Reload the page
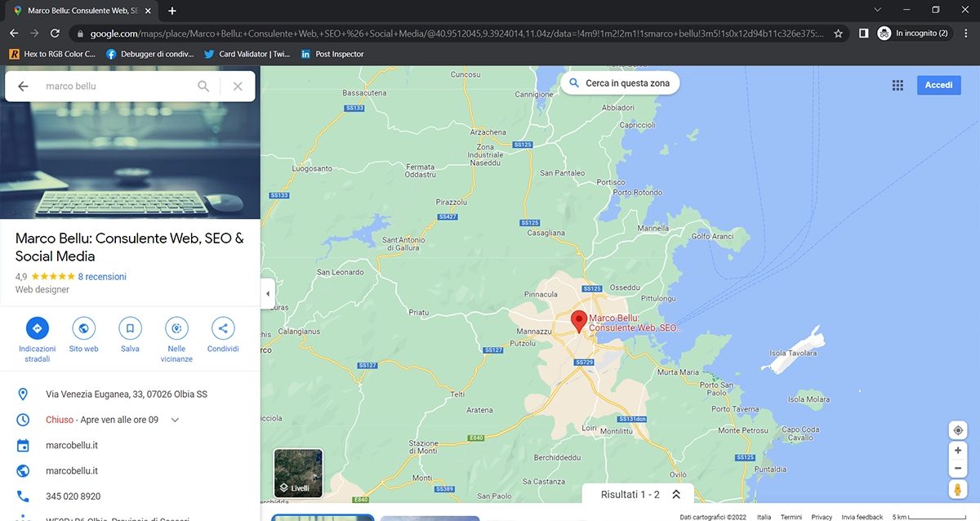Screen dimensions: 980x521 coord(55,33)
